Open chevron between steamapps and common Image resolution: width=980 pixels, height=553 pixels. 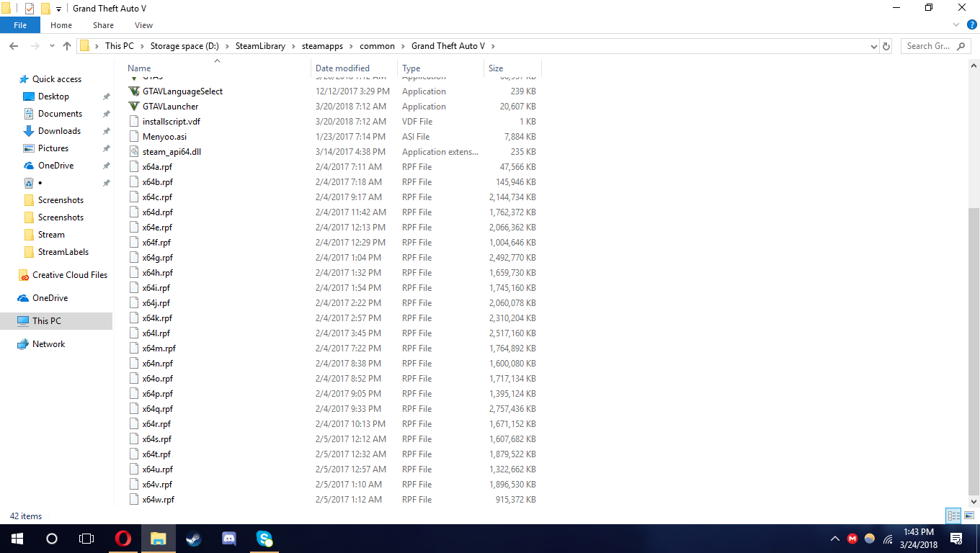click(x=353, y=46)
